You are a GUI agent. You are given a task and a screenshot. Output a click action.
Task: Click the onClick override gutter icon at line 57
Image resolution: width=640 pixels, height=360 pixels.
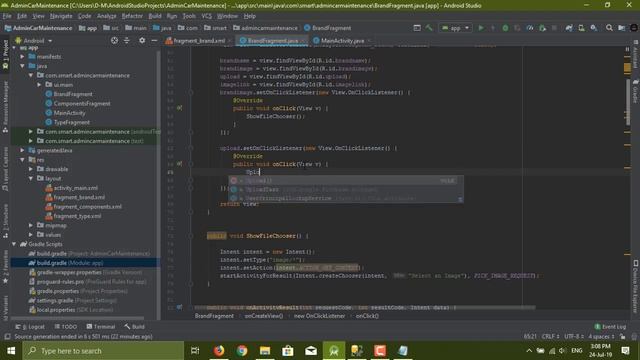(x=179, y=108)
